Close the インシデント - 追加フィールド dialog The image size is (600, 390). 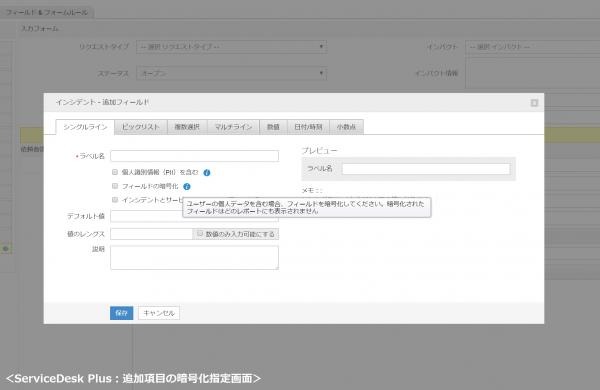(534, 103)
